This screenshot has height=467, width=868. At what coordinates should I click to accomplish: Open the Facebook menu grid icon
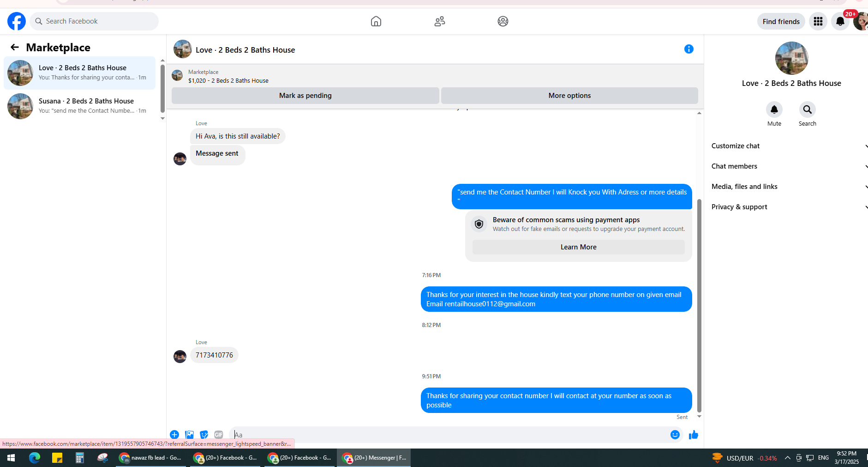click(x=818, y=21)
